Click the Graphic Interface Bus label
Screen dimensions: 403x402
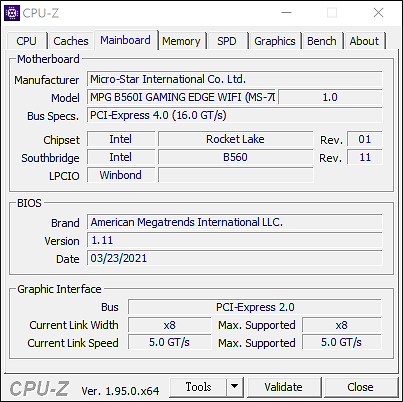110,307
